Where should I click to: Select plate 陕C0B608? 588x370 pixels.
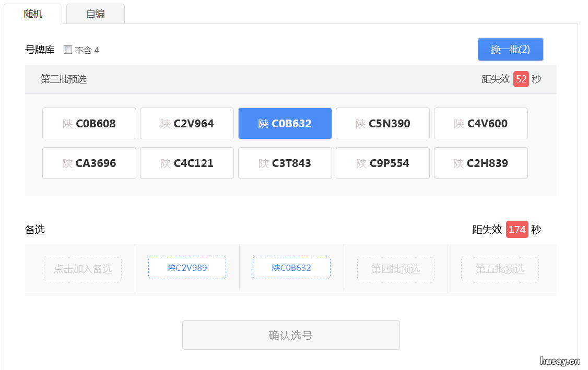coord(89,123)
